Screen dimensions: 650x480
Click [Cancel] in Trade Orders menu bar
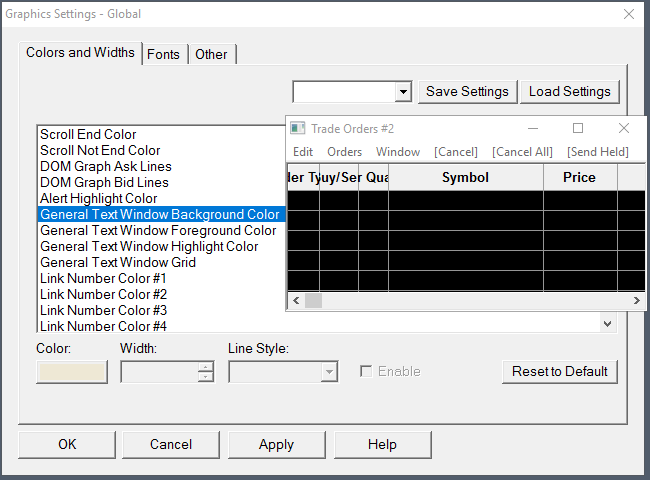456,152
